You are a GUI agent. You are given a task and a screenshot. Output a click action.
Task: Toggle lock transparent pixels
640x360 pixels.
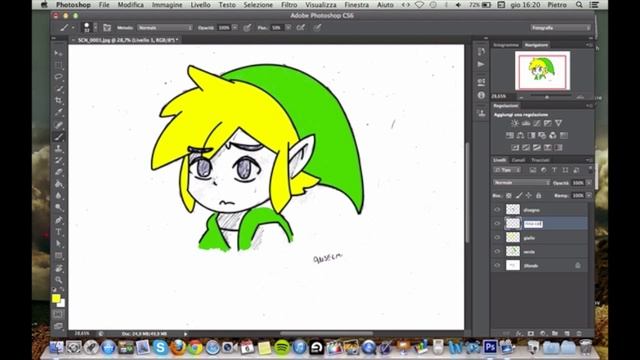pos(509,196)
